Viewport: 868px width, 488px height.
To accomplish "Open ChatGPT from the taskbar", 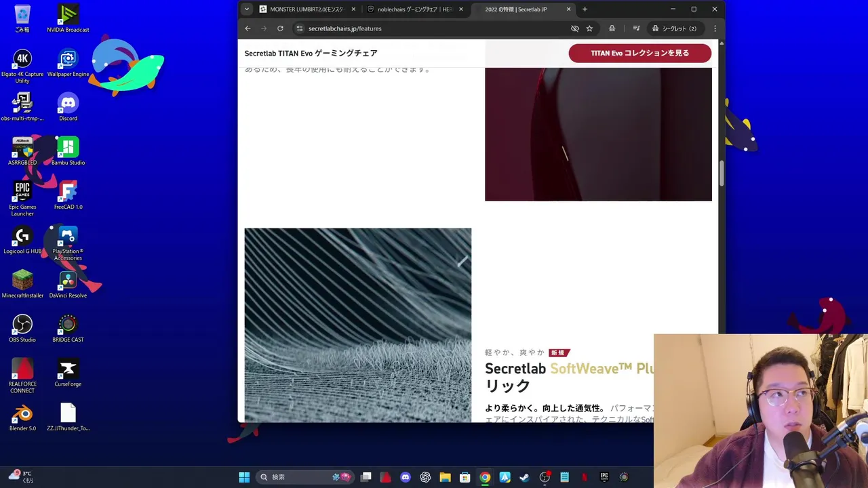I will point(425,477).
